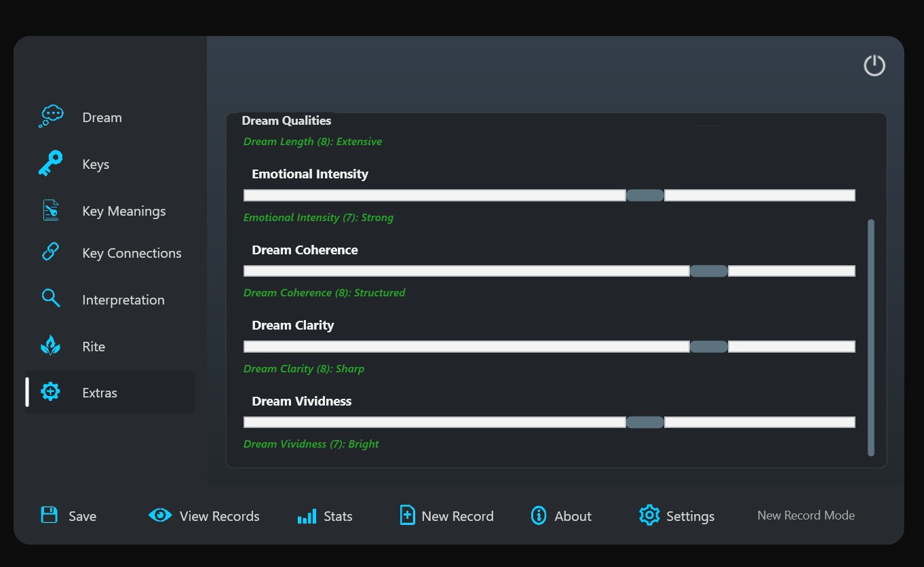
Task: Click the Save floppy disk icon
Action: (49, 515)
